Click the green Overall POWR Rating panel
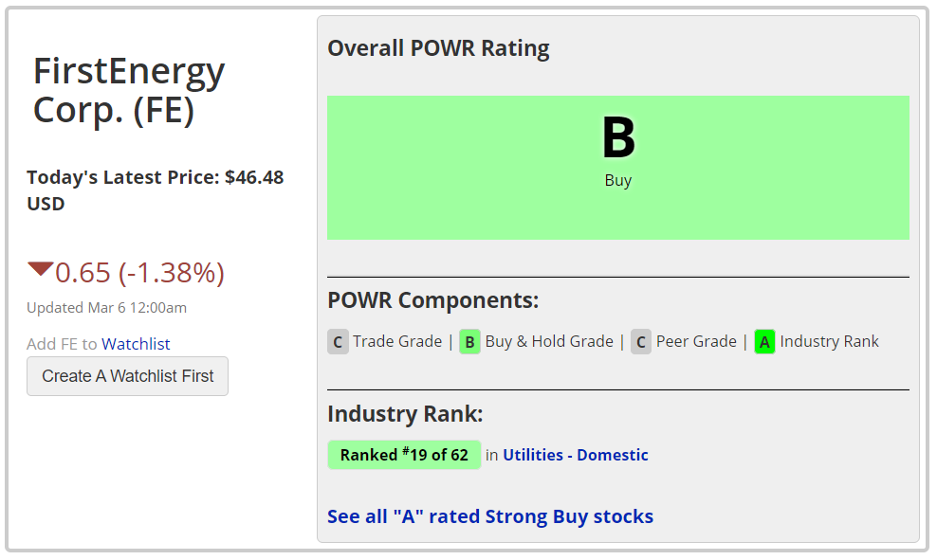Image resolution: width=937 pixels, height=560 pixels. 618,168
